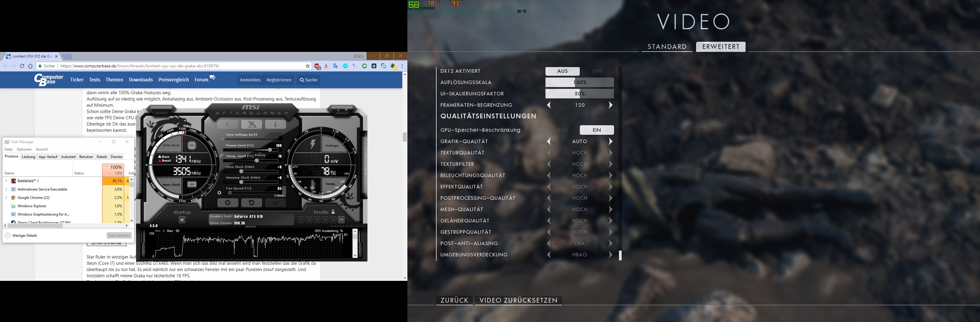Viewport: 980px width, 322px height.
Task: Toggle Afterburner Windows startup button
Action: pyautogui.click(x=182, y=220)
